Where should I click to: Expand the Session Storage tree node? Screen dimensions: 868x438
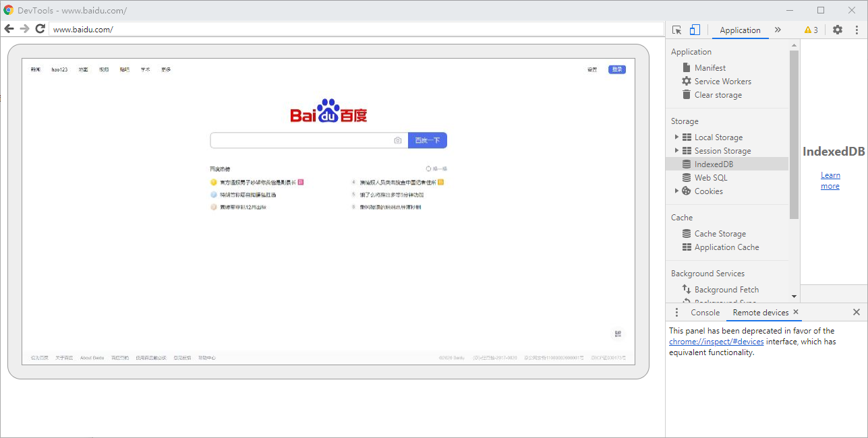click(x=676, y=150)
